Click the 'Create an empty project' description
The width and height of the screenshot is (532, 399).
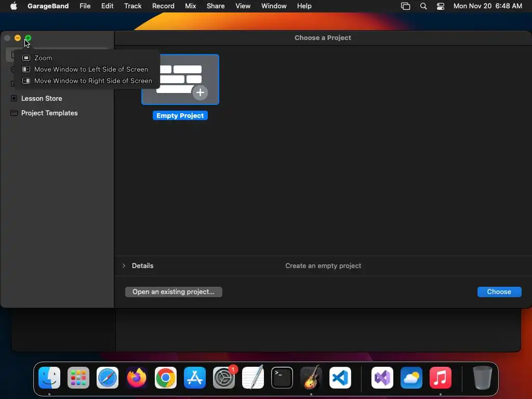click(x=323, y=265)
